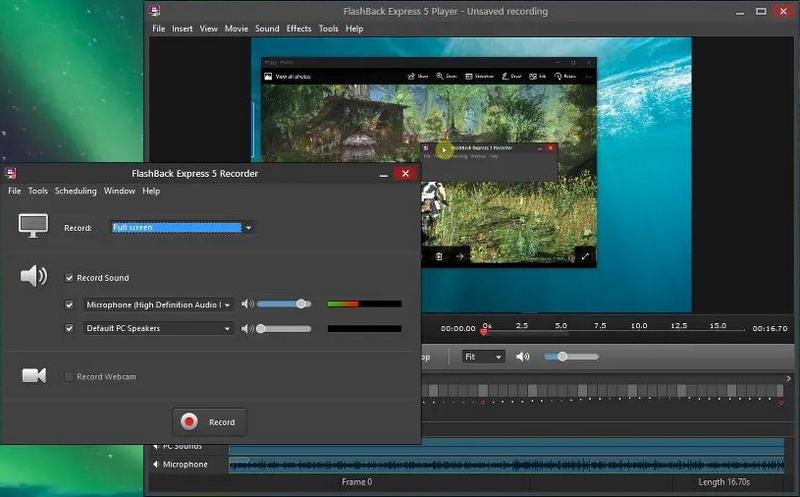This screenshot has height=497, width=800.
Task: Open the Effects menu in Player
Action: (x=298, y=29)
